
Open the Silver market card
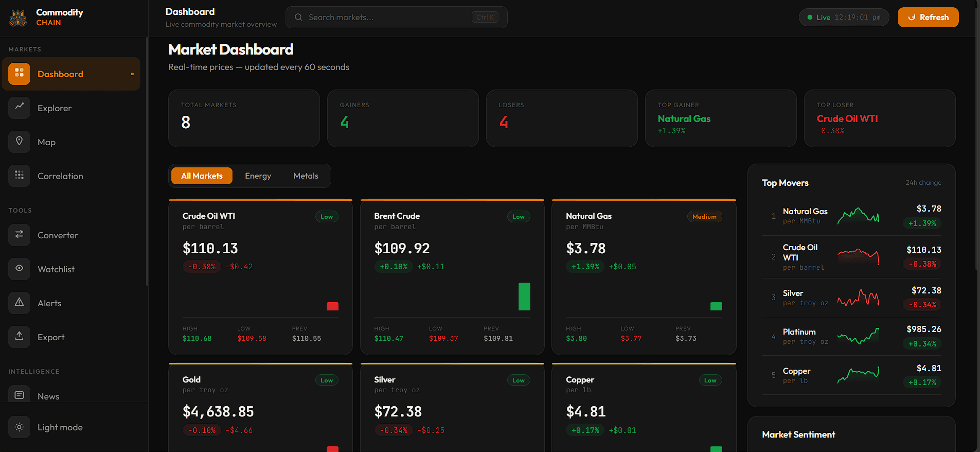coord(452,407)
